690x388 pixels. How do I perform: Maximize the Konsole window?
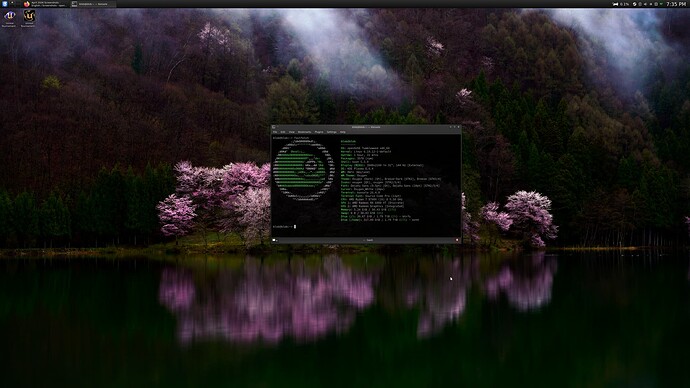click(455, 127)
